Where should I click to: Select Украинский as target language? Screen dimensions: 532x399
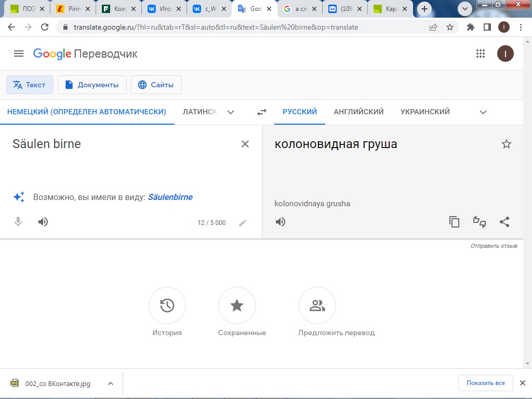(x=425, y=112)
